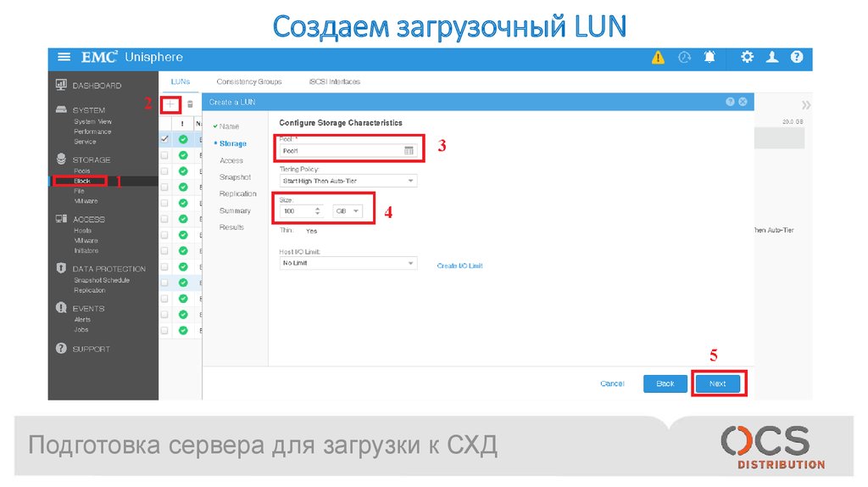This screenshot has height=487, width=868.
Task: Open the settings gear in header
Action: (748, 57)
